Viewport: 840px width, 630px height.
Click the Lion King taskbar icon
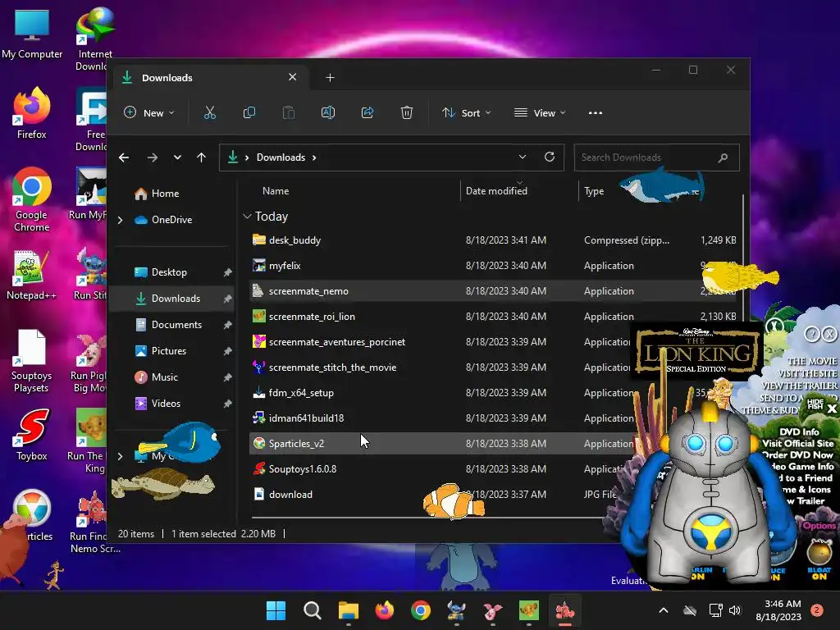pyautogui.click(x=529, y=610)
